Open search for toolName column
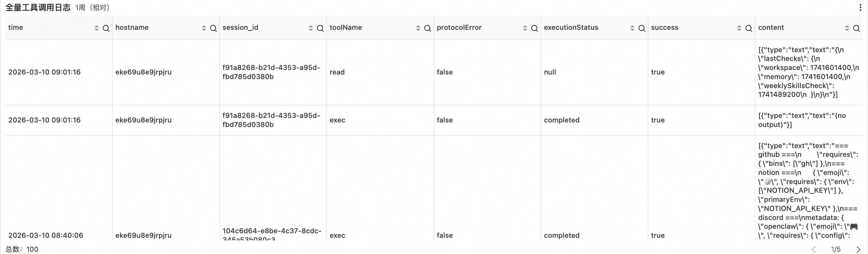This screenshot has width=868, height=254. click(427, 28)
